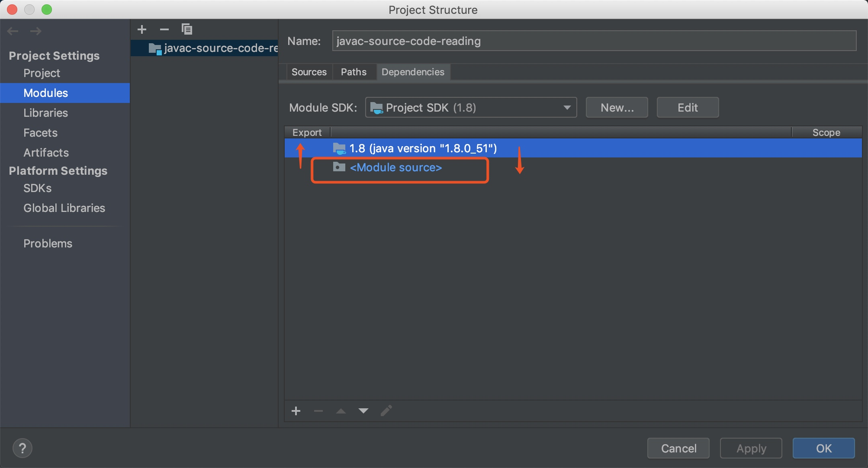Click the edit dependency pencil icon
The width and height of the screenshot is (868, 468).
386,411
